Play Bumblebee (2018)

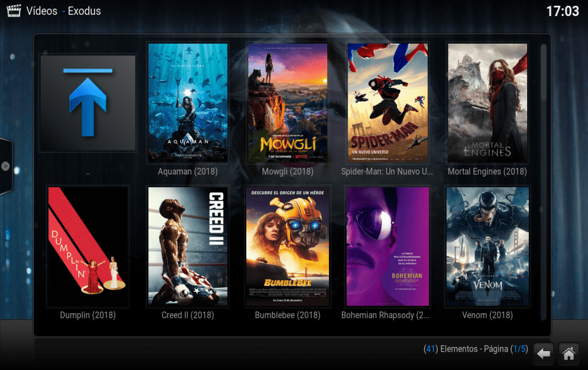click(287, 246)
